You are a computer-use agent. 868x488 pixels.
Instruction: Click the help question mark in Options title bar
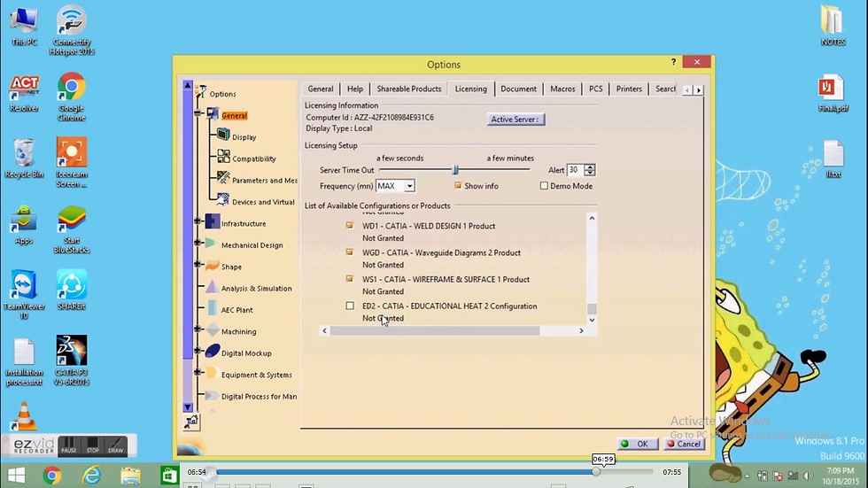click(673, 62)
